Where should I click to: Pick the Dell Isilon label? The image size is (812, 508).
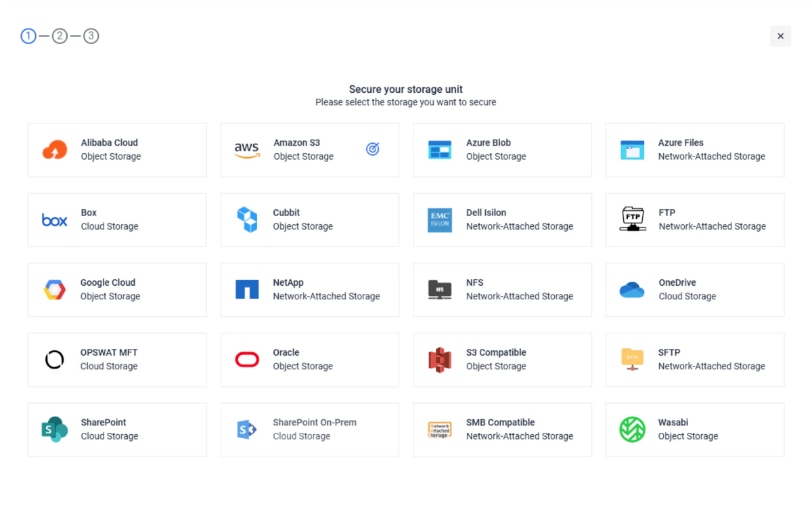[x=486, y=213]
